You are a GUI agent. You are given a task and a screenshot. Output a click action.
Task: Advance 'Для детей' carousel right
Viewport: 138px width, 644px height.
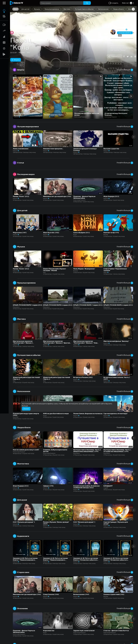tap(133, 221)
